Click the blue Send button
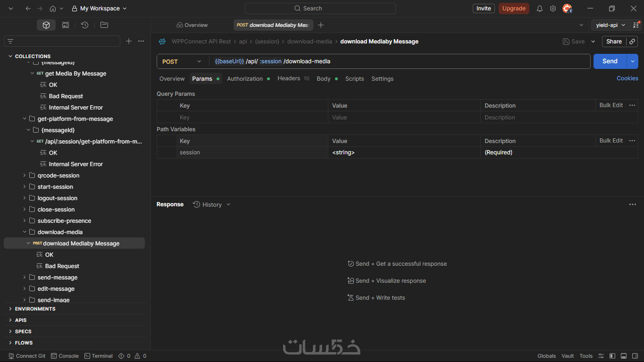This screenshot has height=362, width=644. pyautogui.click(x=610, y=61)
